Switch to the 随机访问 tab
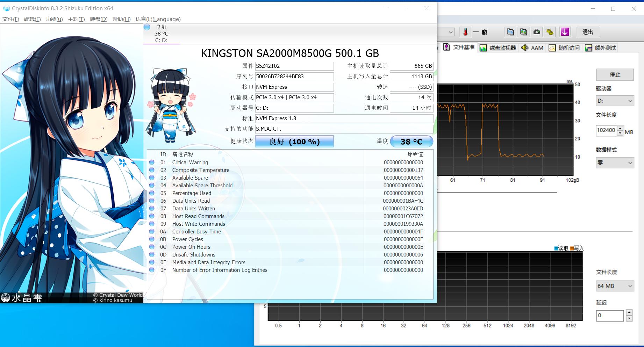The width and height of the screenshot is (644, 347). (564, 48)
